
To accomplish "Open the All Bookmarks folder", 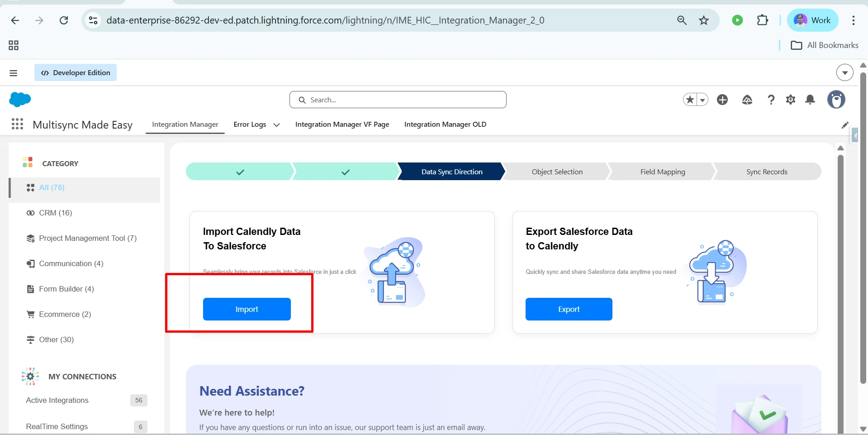I will pos(825,45).
